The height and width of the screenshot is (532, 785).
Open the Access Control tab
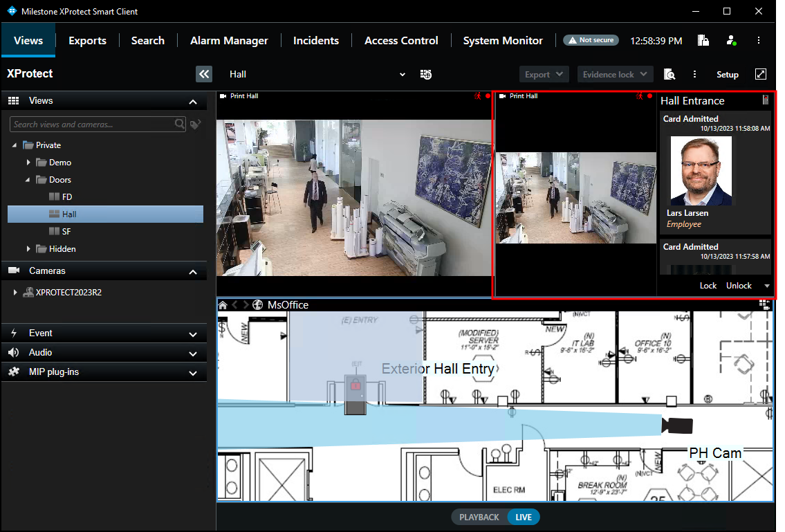(401, 40)
